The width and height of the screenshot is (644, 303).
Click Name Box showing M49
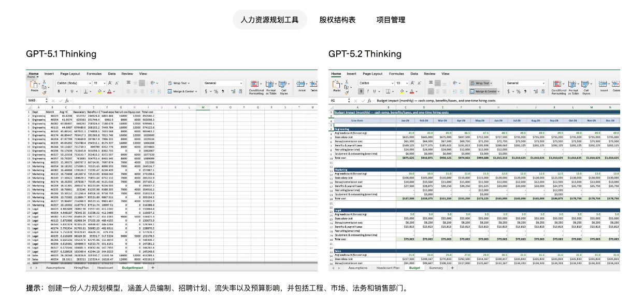coord(36,101)
